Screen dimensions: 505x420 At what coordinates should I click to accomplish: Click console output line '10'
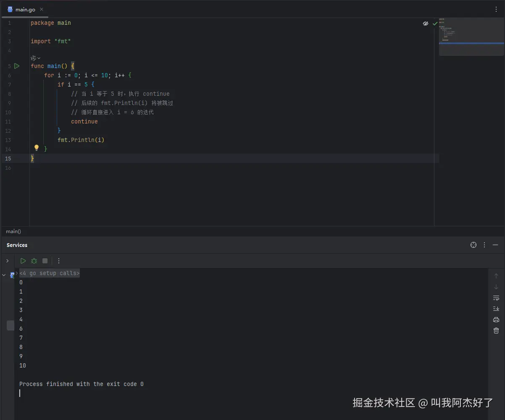coord(23,365)
